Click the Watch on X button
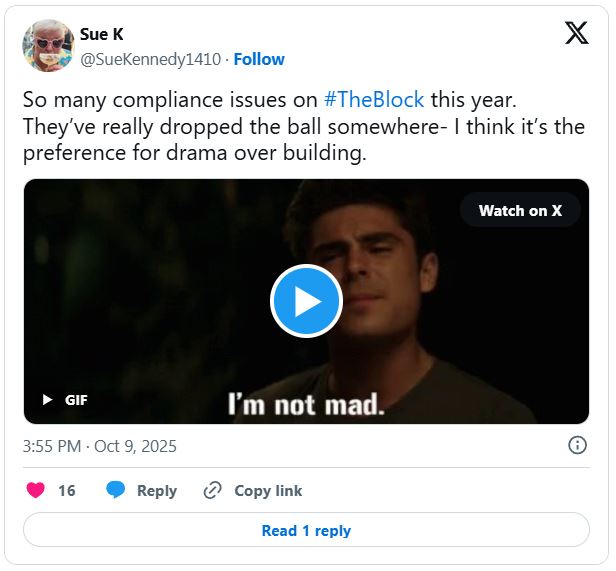Viewport: 616px width, 571px height. coord(520,210)
